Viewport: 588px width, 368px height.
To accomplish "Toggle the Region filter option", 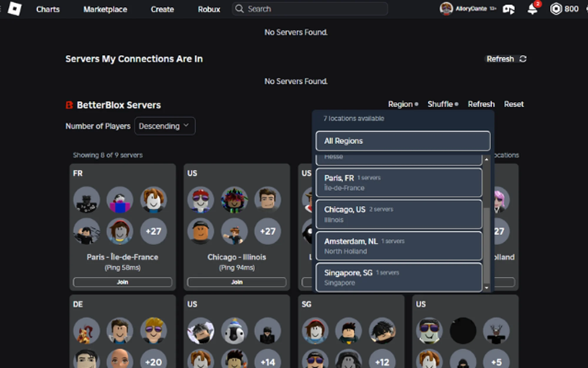I will coord(403,104).
